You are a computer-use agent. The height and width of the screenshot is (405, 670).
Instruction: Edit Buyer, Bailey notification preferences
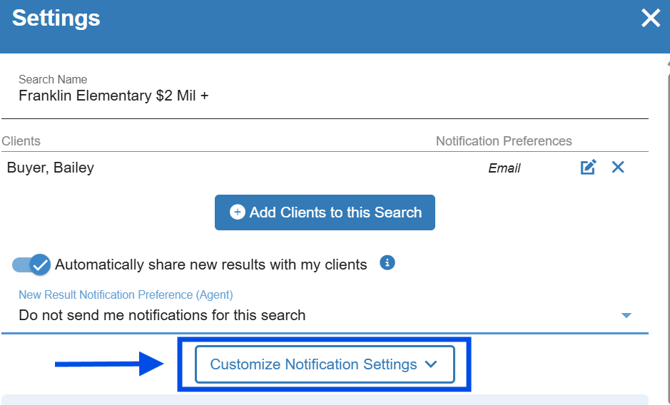point(588,167)
